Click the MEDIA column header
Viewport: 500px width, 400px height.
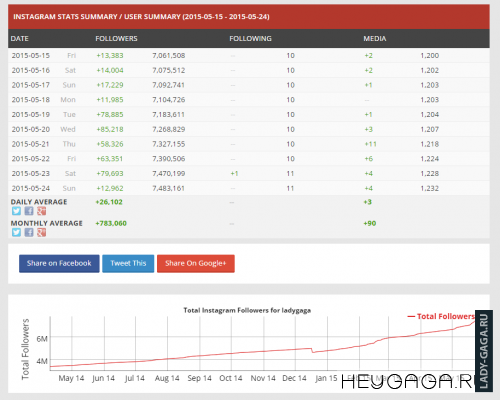click(375, 39)
